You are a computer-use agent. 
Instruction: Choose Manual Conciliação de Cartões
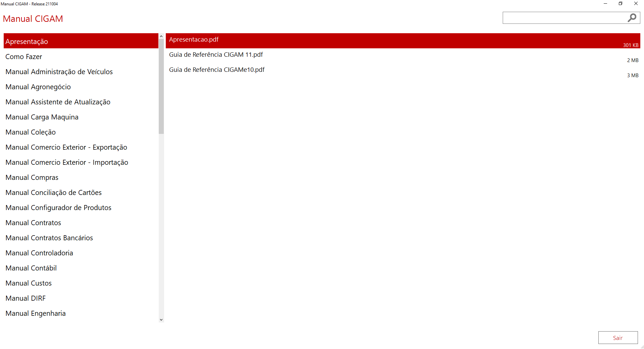[x=81, y=192]
